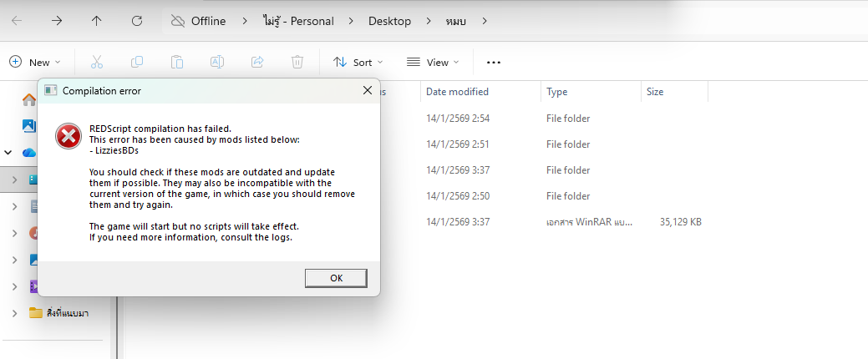
Task: Click the Offline status in address bar
Action: [199, 21]
